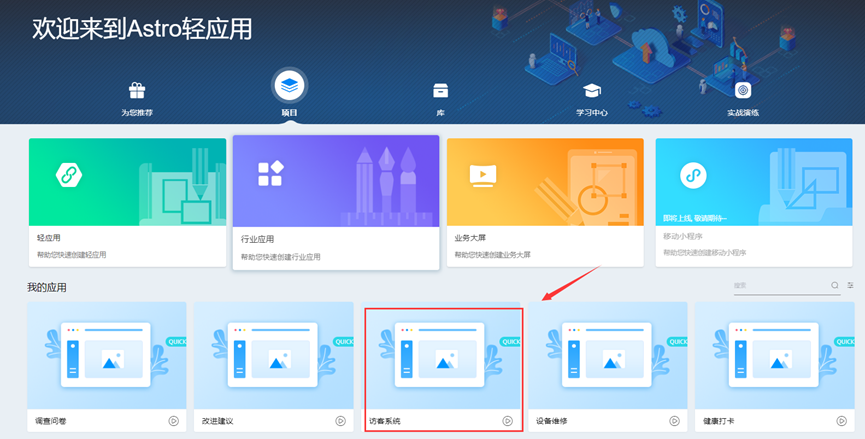Open the 改进建议 app thumbnail
Image resolution: width=865 pixels, height=439 pixels.
274,355
